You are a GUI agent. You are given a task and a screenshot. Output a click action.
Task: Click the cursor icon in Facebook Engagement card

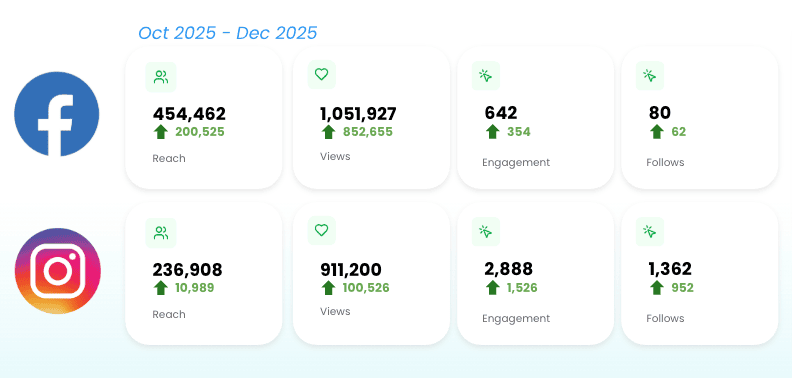tap(486, 76)
